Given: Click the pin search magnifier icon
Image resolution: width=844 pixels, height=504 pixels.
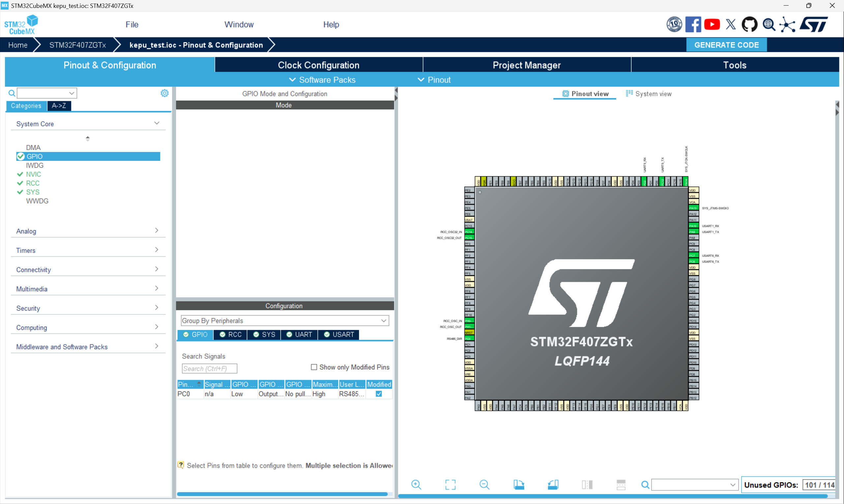Looking at the screenshot, I should (645, 485).
